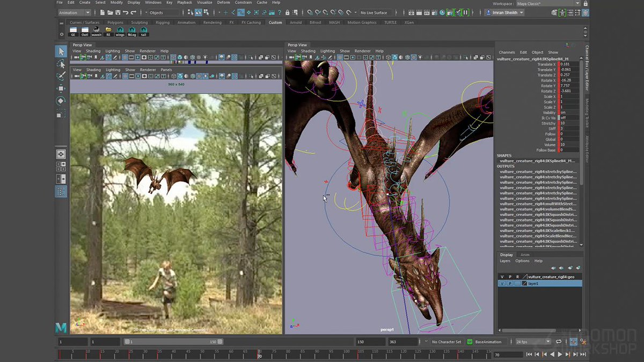644x362 pixels.
Task: Open the single perspective layout icon
Action: [61, 154]
